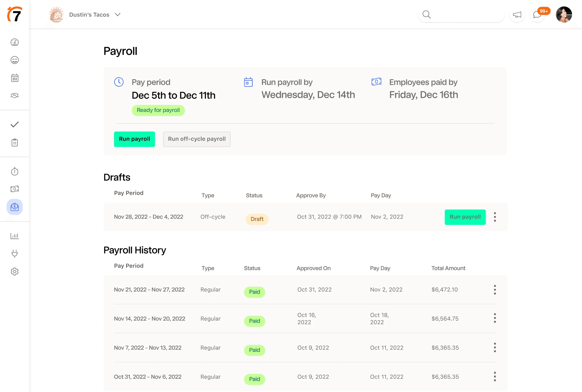582x392 pixels.
Task: Click Run off-cycle payroll
Action: point(197,139)
